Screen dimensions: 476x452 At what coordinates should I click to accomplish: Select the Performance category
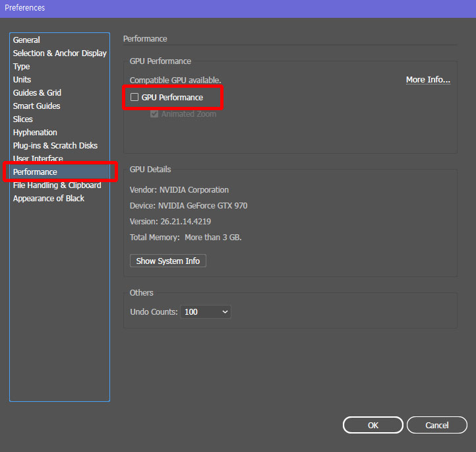(59, 172)
